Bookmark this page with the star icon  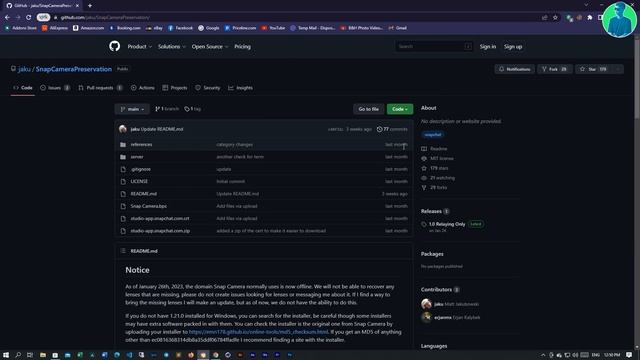pyautogui.click(x=555, y=18)
